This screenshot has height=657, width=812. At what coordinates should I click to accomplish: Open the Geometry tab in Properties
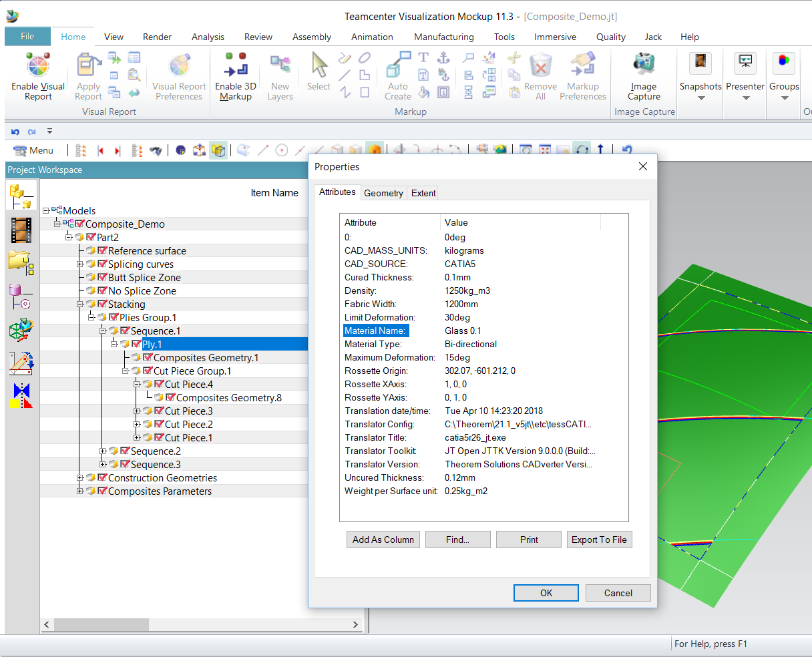383,193
